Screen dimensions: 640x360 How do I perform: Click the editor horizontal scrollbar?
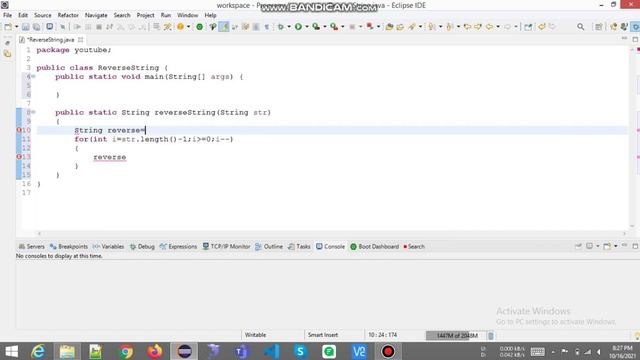[331, 234]
